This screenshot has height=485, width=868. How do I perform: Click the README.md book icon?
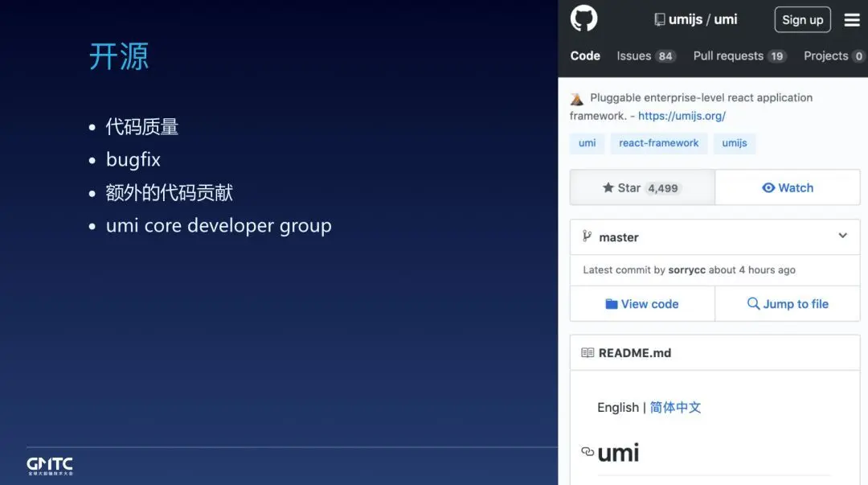coord(588,353)
